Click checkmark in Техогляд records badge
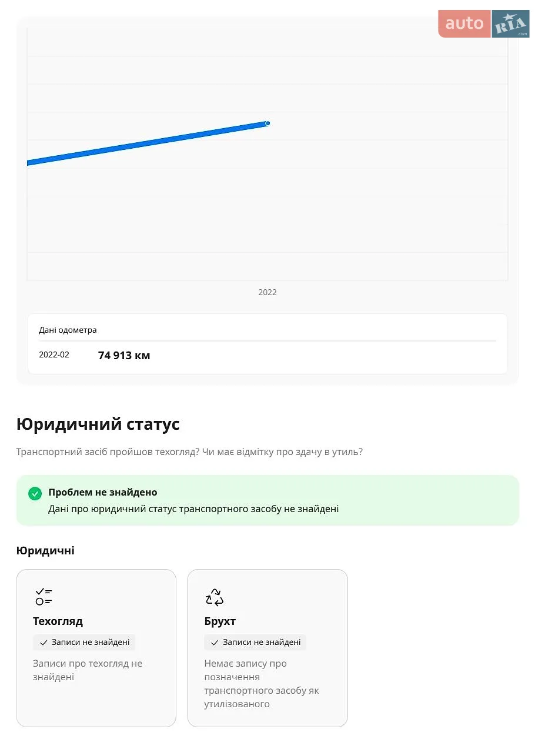 coord(44,643)
